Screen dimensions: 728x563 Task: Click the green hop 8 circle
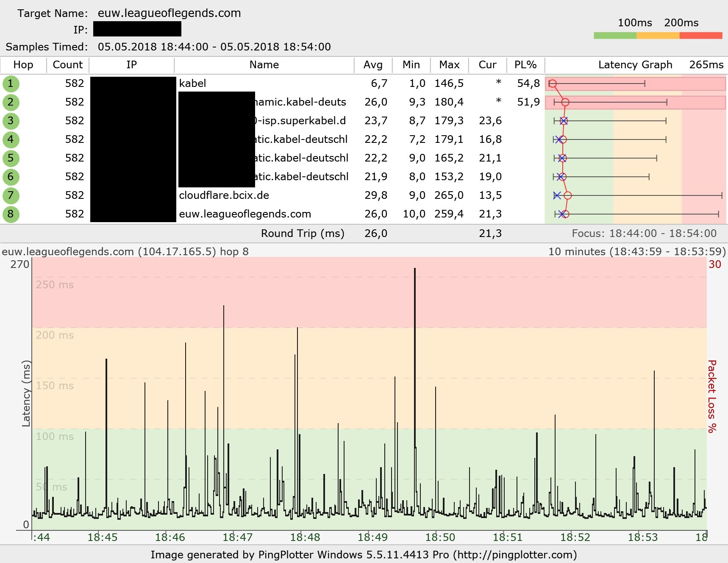(x=11, y=214)
